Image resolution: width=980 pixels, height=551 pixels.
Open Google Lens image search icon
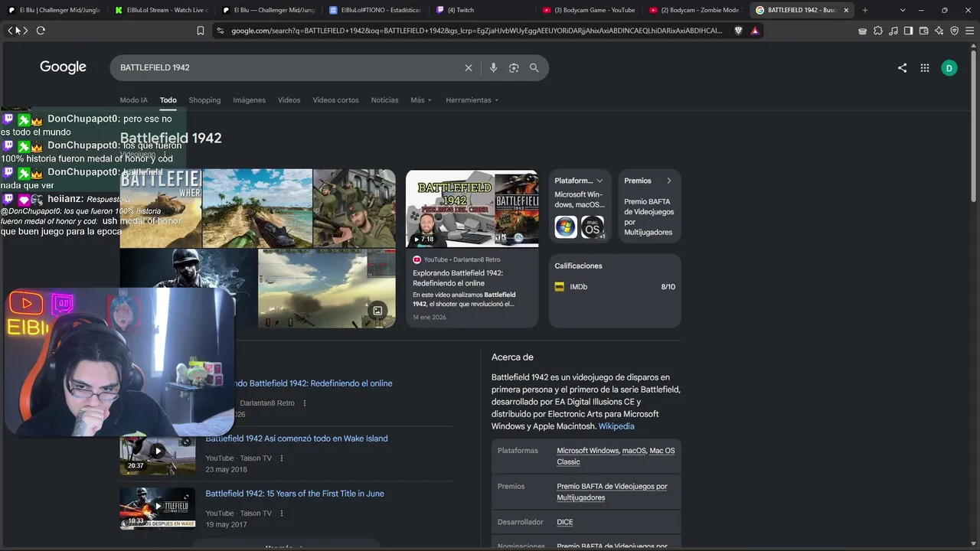514,67
